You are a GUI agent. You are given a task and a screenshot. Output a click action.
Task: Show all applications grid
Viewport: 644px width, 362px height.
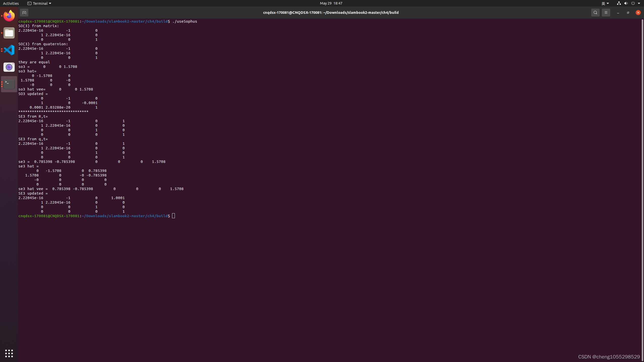(x=9, y=353)
